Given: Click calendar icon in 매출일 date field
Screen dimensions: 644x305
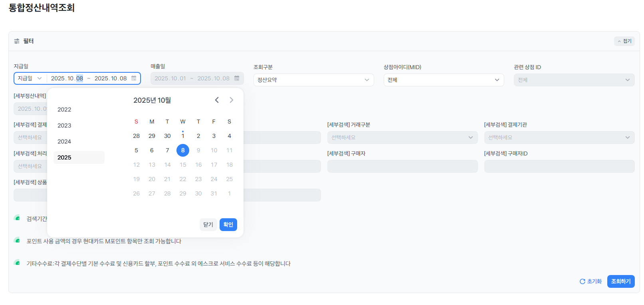Looking at the screenshot, I should click(237, 78).
